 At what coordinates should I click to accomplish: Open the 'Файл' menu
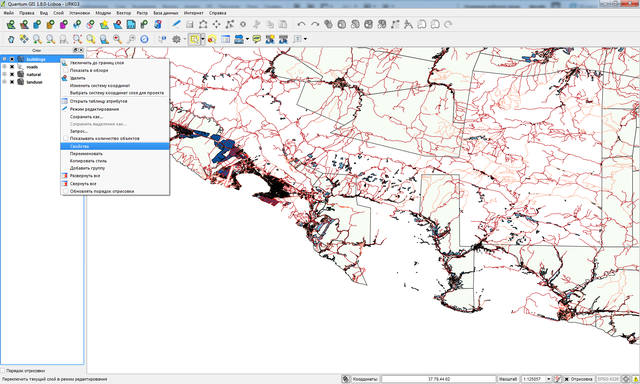[9, 13]
